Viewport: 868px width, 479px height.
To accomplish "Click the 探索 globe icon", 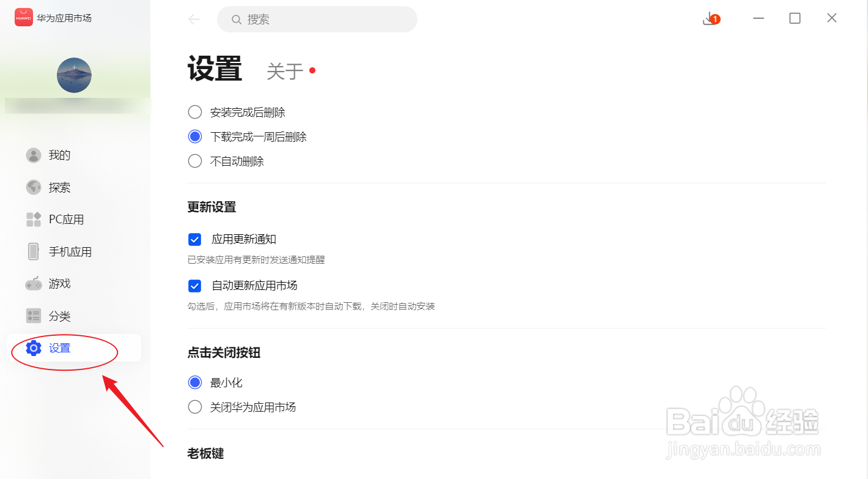I will [x=34, y=187].
